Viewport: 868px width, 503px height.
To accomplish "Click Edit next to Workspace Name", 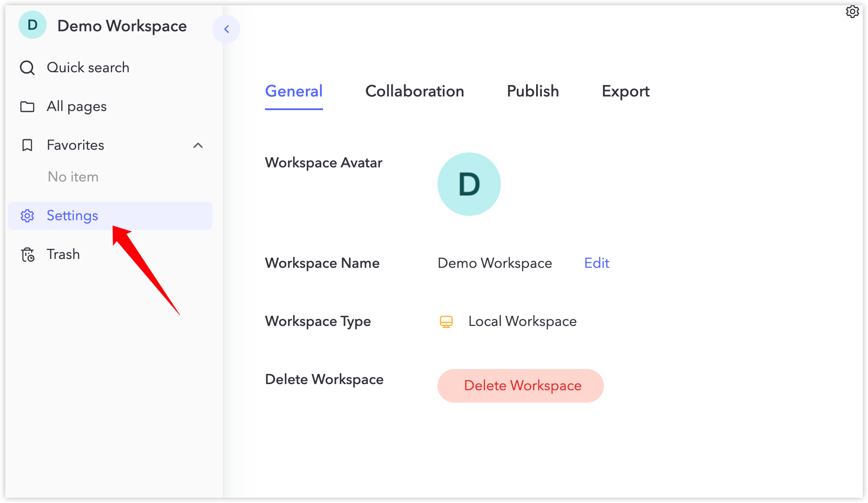I will 596,263.
